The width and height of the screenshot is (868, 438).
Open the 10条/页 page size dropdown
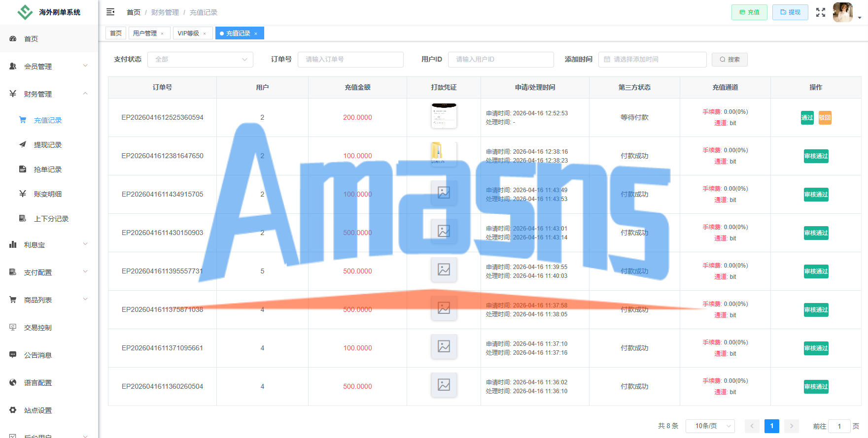click(710, 426)
